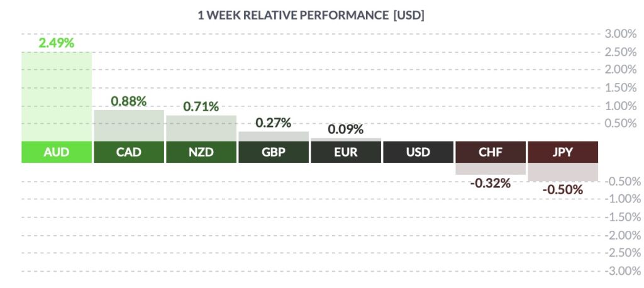Click the EUR currency label
The height and width of the screenshot is (288, 644).
tap(346, 152)
